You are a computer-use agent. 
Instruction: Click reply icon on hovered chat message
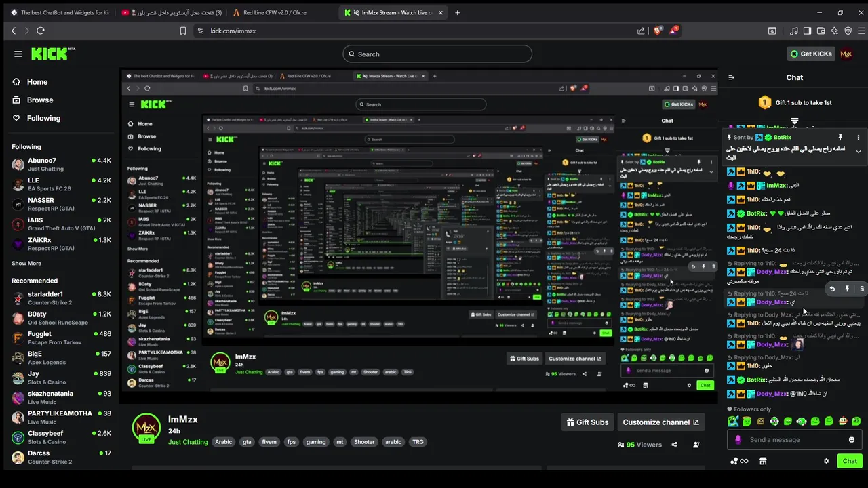tap(832, 289)
